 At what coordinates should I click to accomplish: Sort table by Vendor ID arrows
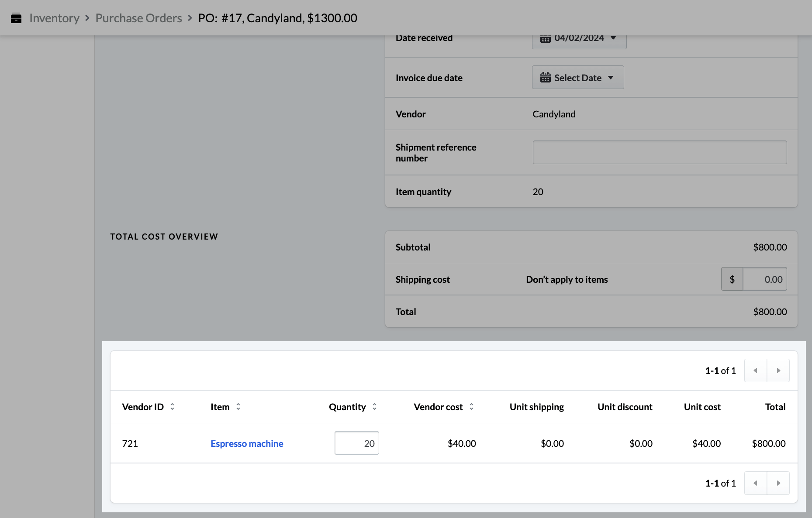(x=172, y=407)
